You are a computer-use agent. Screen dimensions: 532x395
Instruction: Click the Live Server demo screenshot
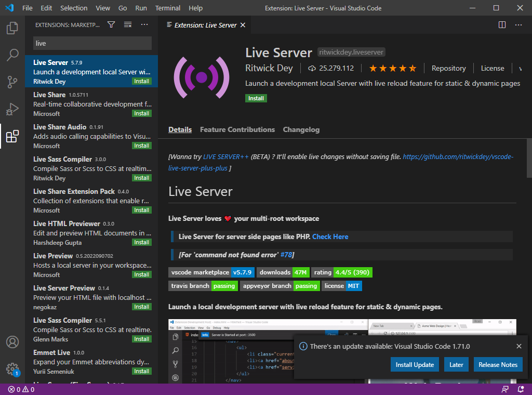[x=342, y=351]
